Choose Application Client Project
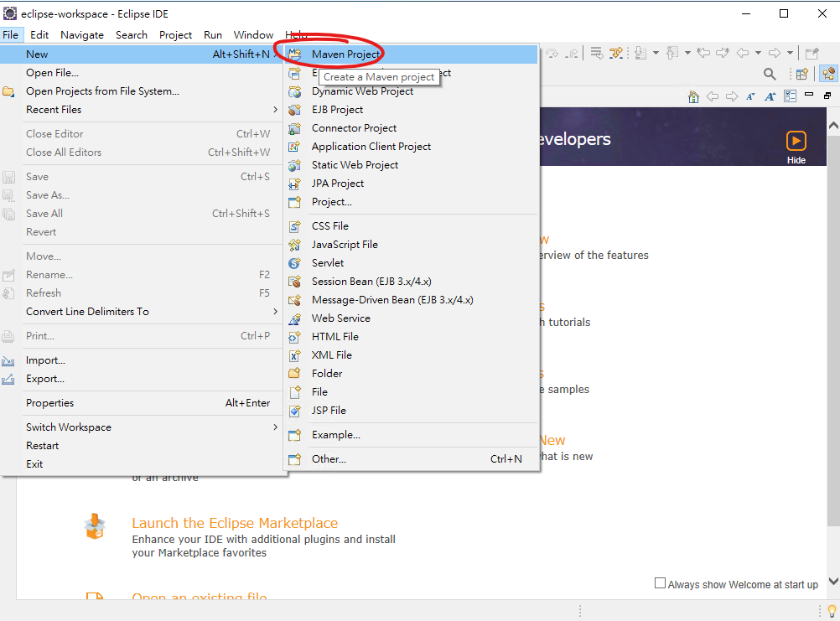Screen dimensions: 840x621 point(411,146)
